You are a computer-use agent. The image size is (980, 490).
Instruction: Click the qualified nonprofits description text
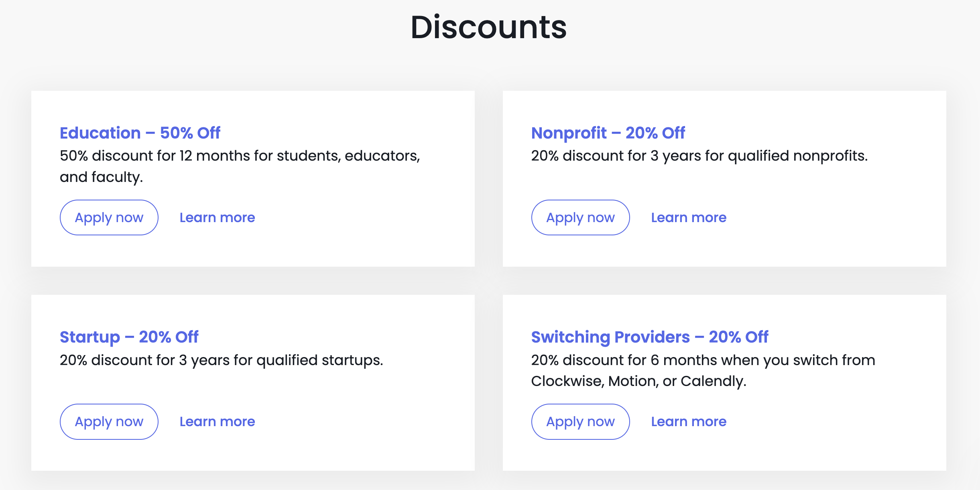point(699,156)
